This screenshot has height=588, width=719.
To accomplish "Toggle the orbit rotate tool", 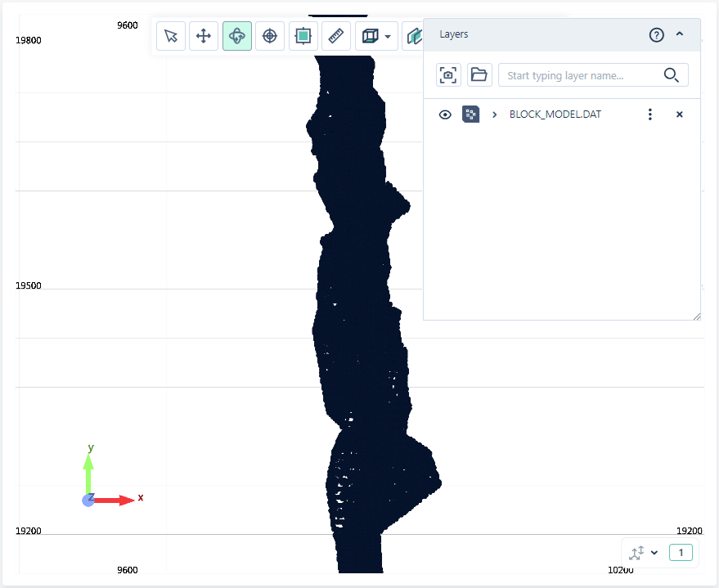I will [237, 36].
